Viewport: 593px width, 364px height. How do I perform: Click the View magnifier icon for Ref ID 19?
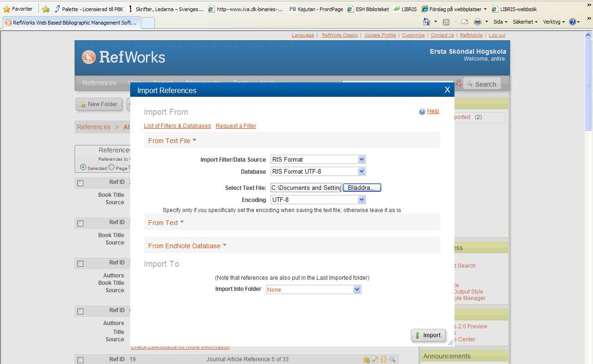[x=392, y=359]
